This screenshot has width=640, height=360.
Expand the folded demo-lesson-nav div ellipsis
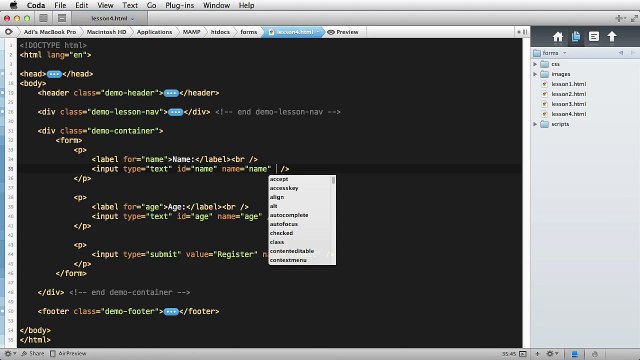coord(176,112)
